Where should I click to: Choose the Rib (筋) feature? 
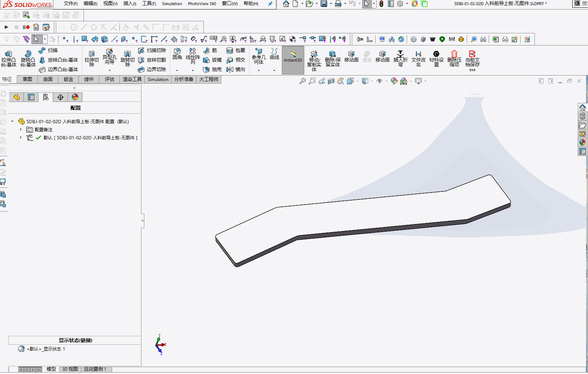click(x=210, y=50)
